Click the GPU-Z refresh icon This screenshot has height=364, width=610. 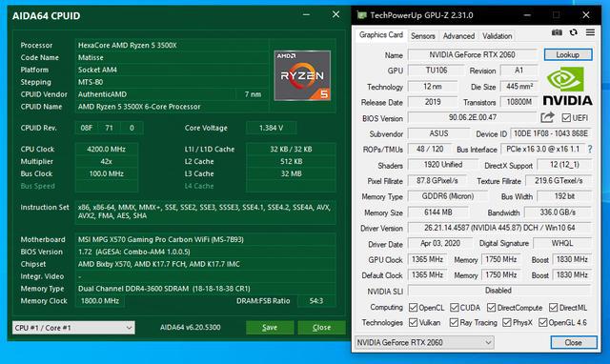[574, 32]
